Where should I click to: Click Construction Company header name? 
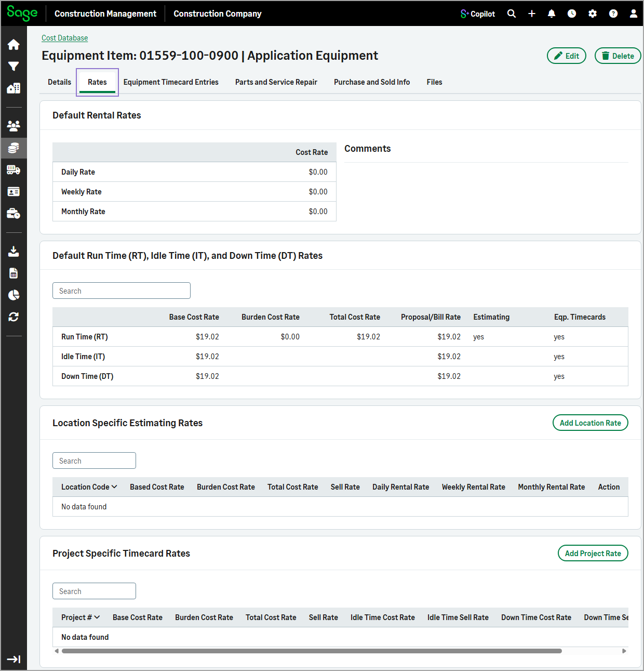pyautogui.click(x=218, y=14)
